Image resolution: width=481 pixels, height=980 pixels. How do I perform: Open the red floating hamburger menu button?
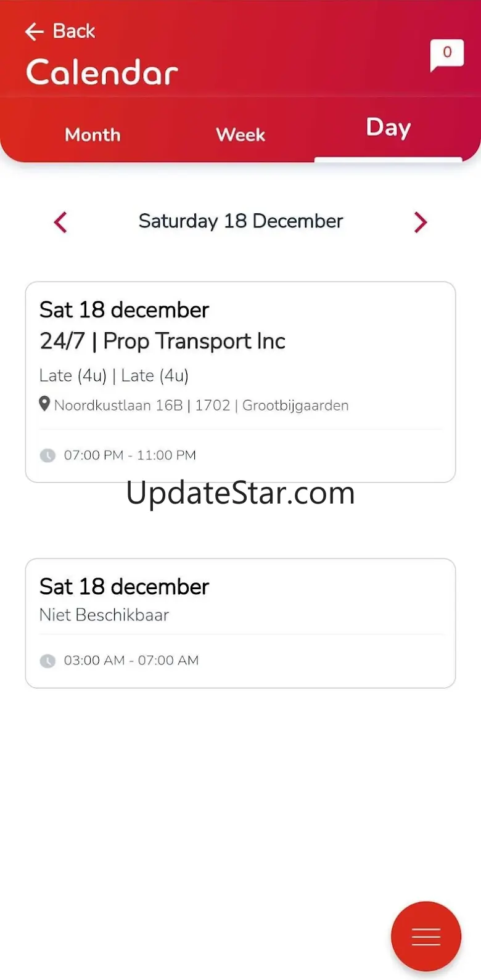[425, 936]
